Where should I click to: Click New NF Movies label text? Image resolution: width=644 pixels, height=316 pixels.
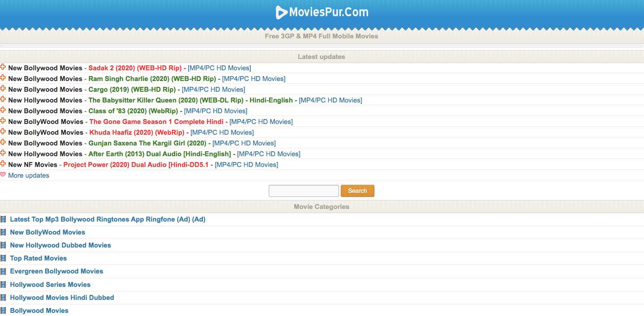tap(33, 165)
